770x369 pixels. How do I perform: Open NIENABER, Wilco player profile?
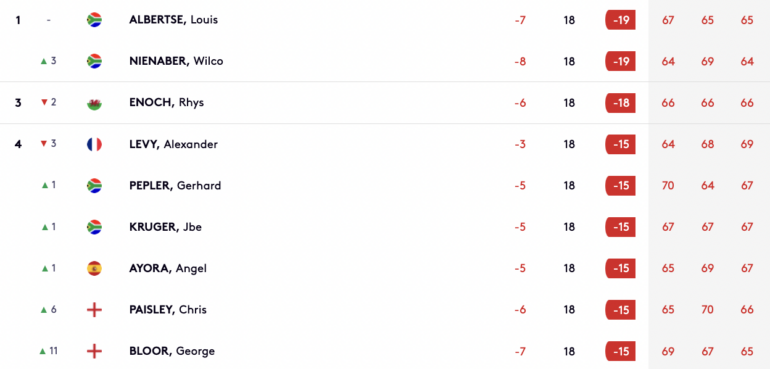[176, 61]
